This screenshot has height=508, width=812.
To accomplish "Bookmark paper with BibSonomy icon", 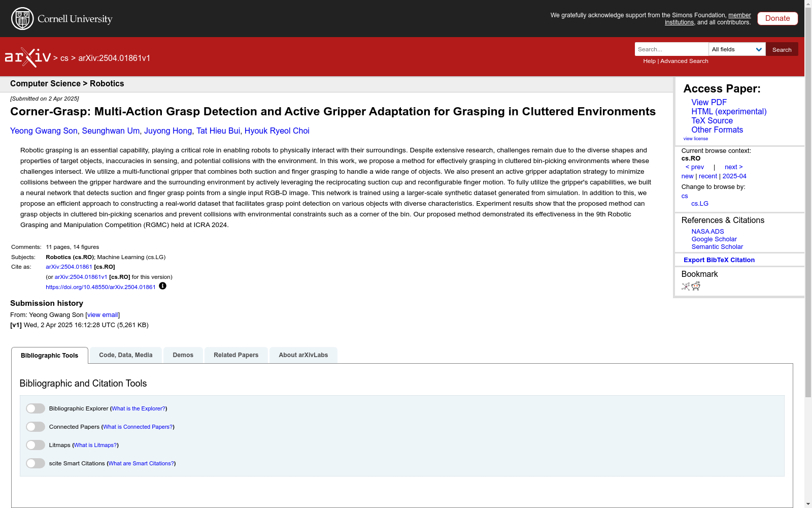I will click(x=686, y=287).
